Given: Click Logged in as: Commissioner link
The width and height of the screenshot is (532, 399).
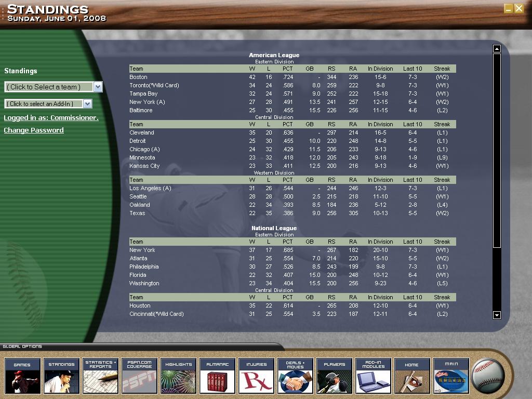Looking at the screenshot, I should (51, 118).
